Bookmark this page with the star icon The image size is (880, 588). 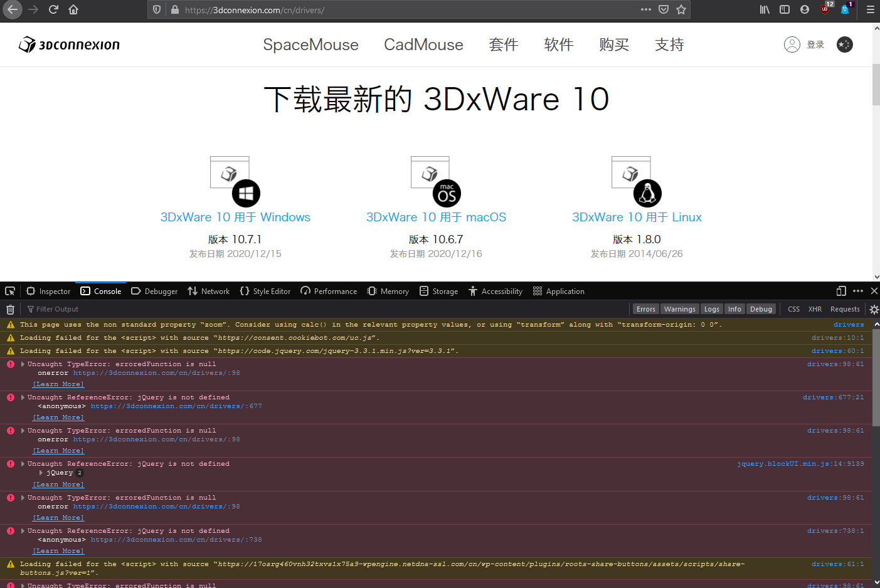click(x=681, y=9)
